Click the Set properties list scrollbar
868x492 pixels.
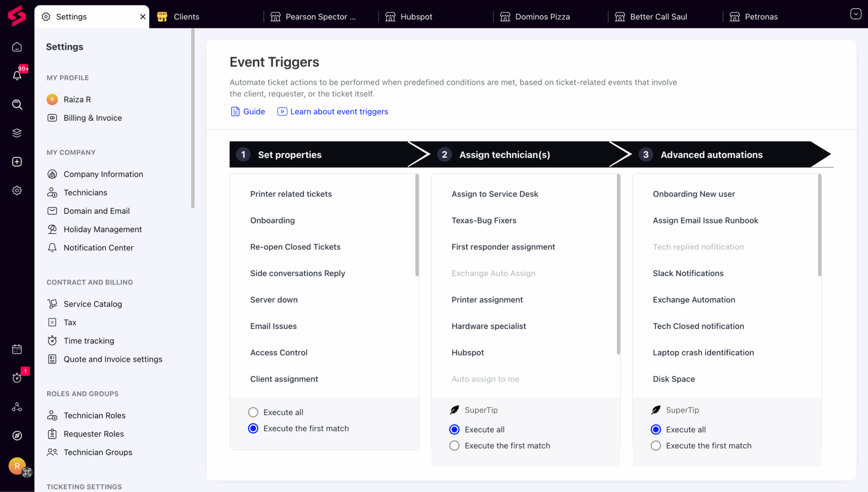(417, 225)
